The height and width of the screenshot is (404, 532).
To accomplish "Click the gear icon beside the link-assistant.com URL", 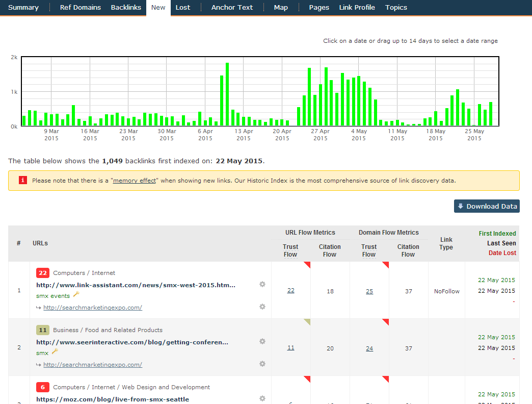I will pyautogui.click(x=262, y=285).
